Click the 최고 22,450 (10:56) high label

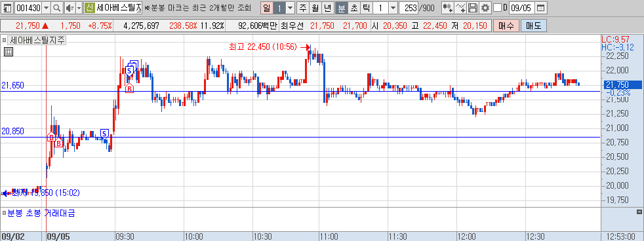pos(263,47)
